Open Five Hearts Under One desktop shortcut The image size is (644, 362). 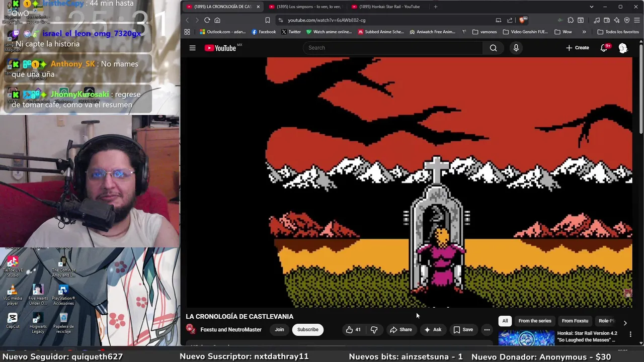(x=38, y=295)
